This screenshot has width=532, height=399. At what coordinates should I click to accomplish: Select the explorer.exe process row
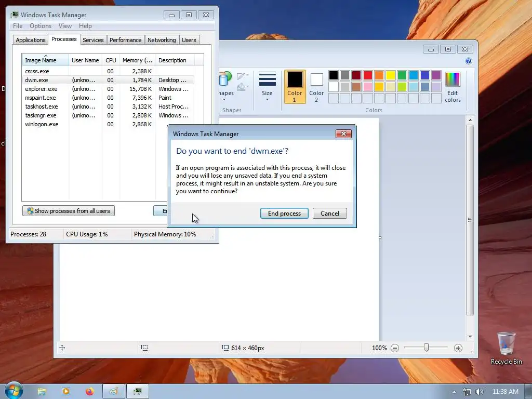coord(108,89)
